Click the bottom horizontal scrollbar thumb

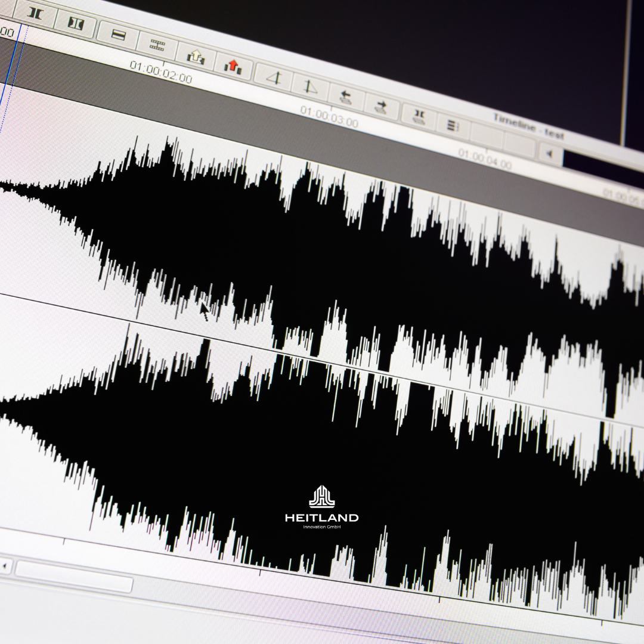pos(74,577)
